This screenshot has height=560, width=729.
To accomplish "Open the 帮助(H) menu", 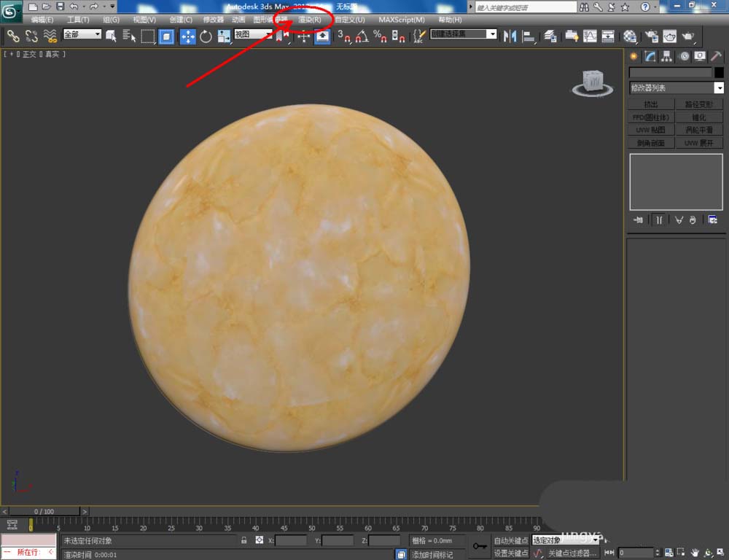I will [450, 20].
